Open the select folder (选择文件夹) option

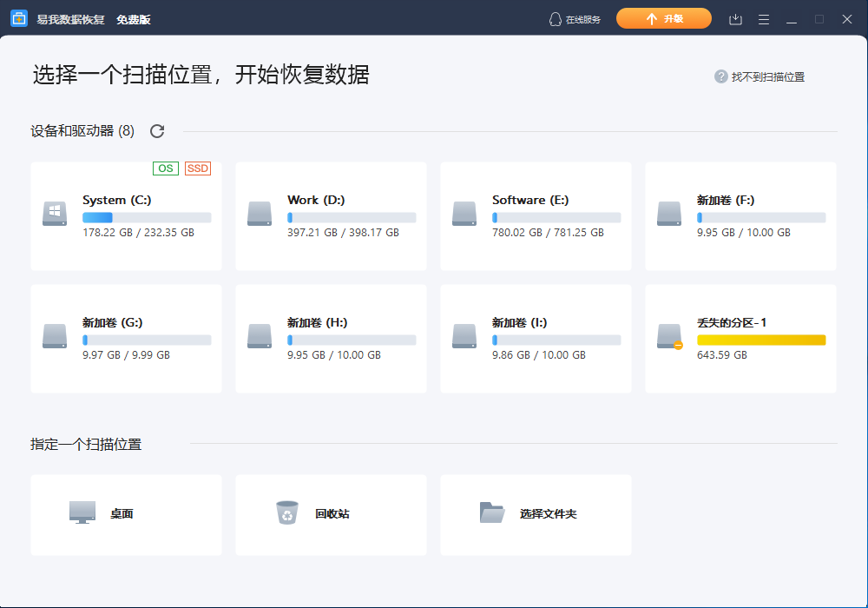536,515
